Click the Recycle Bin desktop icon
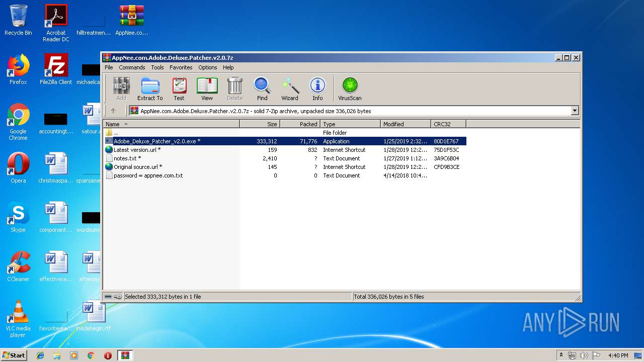The image size is (644, 362). tap(18, 20)
